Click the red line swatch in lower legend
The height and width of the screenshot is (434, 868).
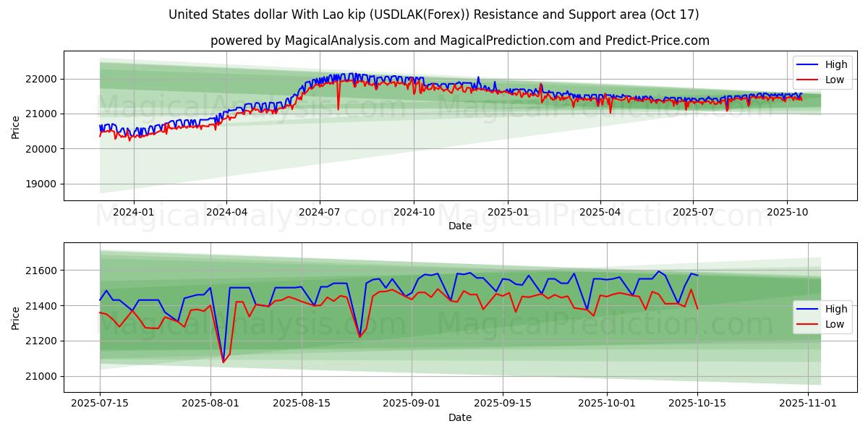point(807,324)
